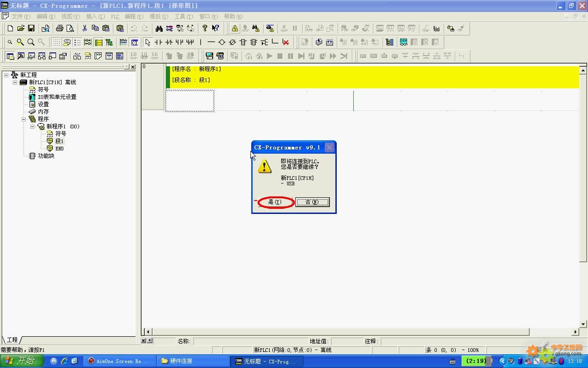Select the new horizontal line tool

coord(211,42)
